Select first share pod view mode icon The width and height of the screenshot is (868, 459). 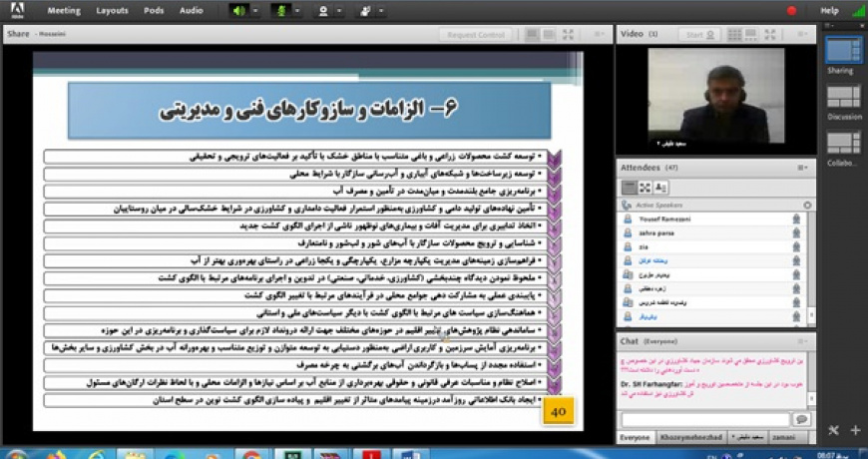[x=533, y=34]
